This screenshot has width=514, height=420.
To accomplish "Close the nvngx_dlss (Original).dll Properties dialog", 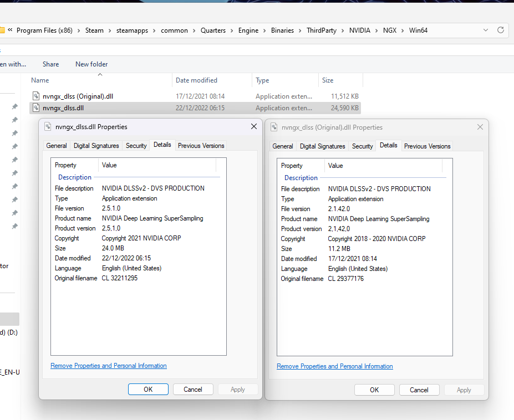I will 480,127.
